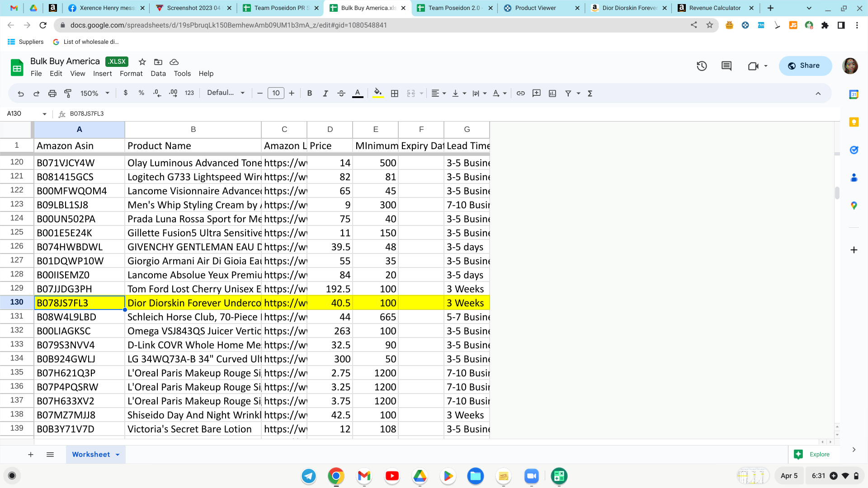Open text wrapping dropdown

click(479, 94)
